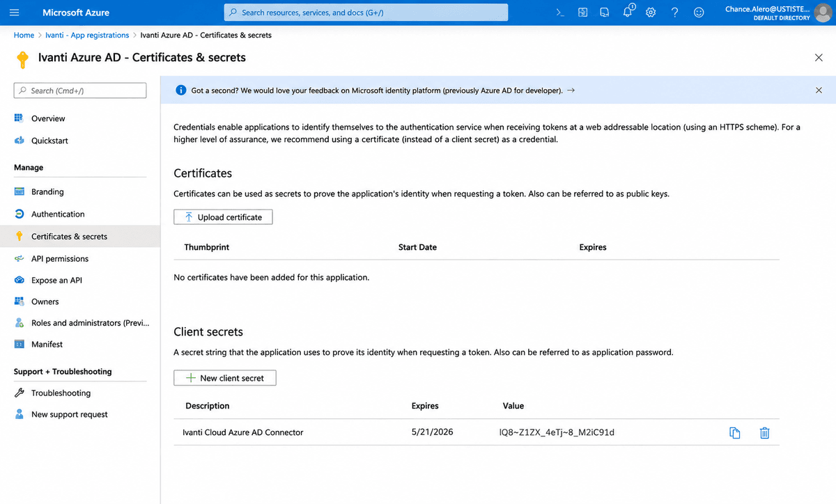Click the Owners icon in the sidebar
The height and width of the screenshot is (504, 836).
20,301
